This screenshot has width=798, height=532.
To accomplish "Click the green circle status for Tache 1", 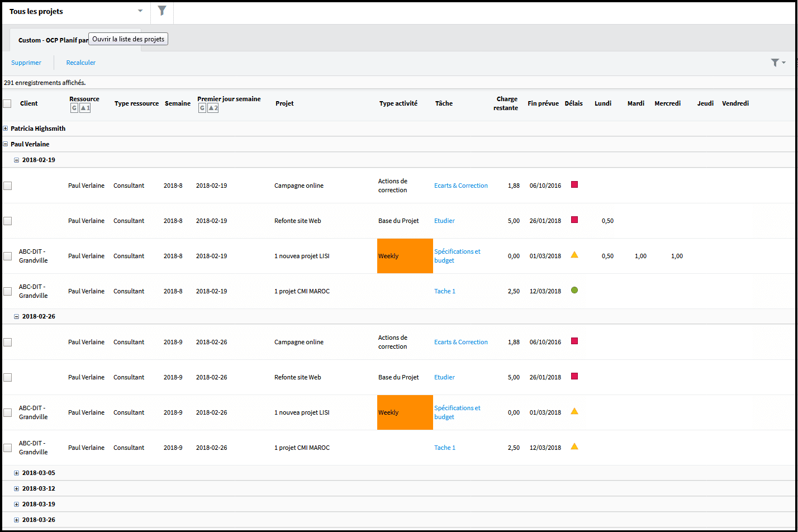I will coord(574,291).
